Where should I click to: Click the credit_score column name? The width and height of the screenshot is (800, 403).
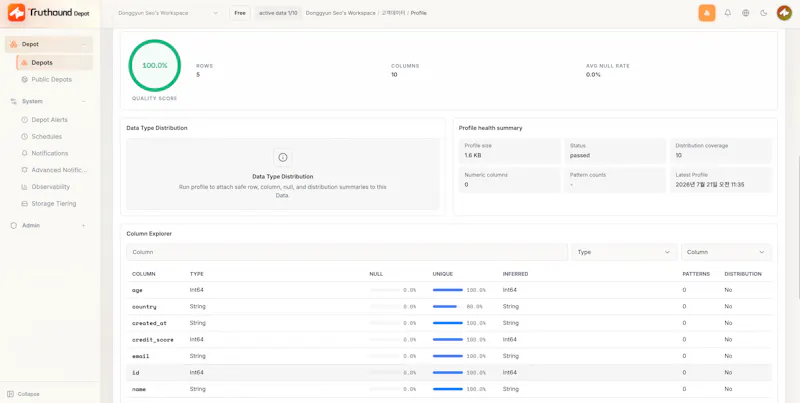153,339
